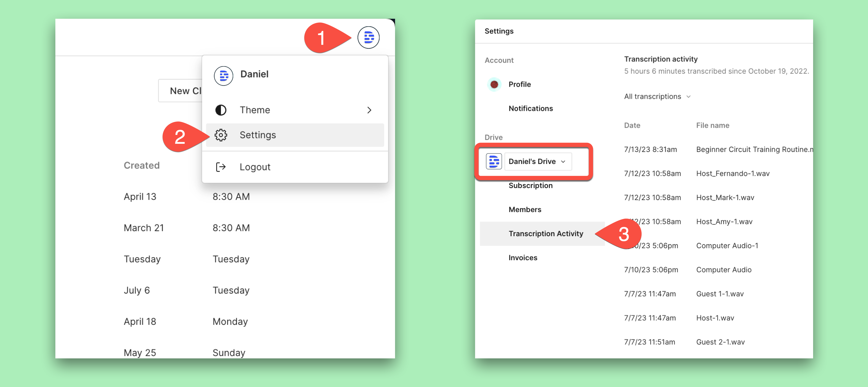868x387 pixels.
Task: Select the Theme menu item
Action: (x=295, y=110)
